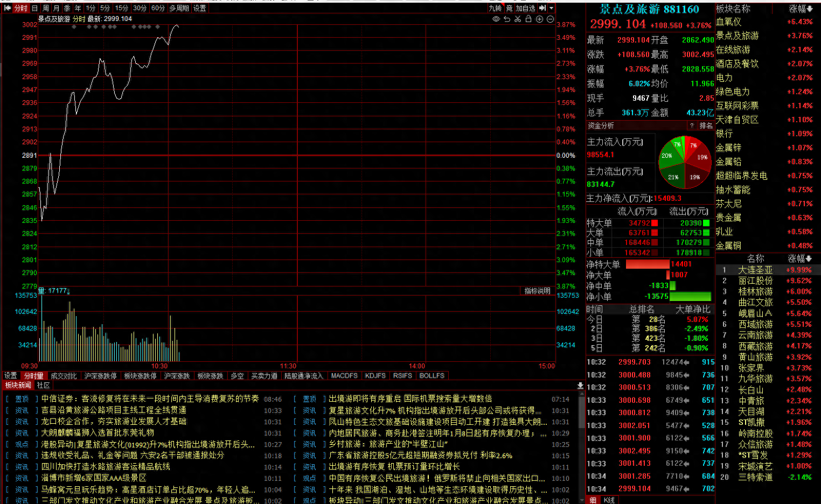Jump to previous stock with left arrow icon

click(8, 8)
